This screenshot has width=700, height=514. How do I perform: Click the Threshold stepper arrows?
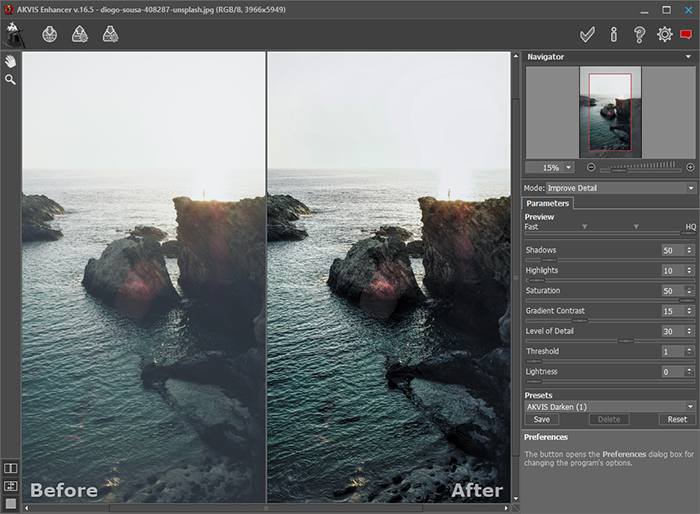[x=689, y=351]
